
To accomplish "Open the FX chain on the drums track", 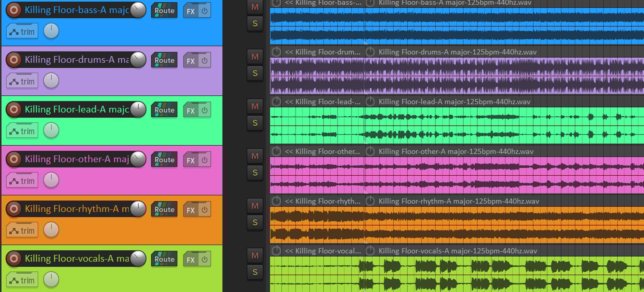I will pyautogui.click(x=191, y=60).
